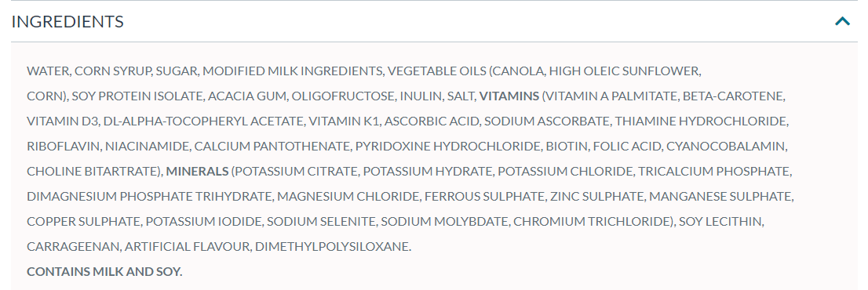Click the CYANOCOBALAMIN ingredient
868x290 pixels.
pos(727,147)
